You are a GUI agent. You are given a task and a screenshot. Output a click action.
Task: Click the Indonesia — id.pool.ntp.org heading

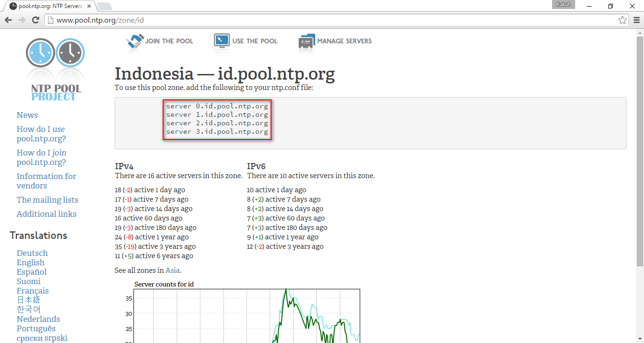pos(225,74)
